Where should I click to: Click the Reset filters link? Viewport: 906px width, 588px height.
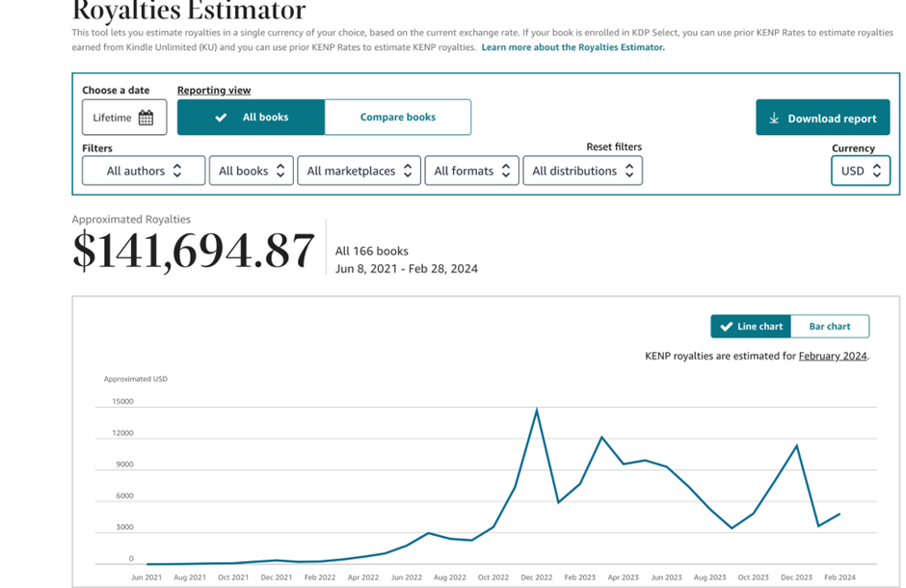tap(613, 147)
